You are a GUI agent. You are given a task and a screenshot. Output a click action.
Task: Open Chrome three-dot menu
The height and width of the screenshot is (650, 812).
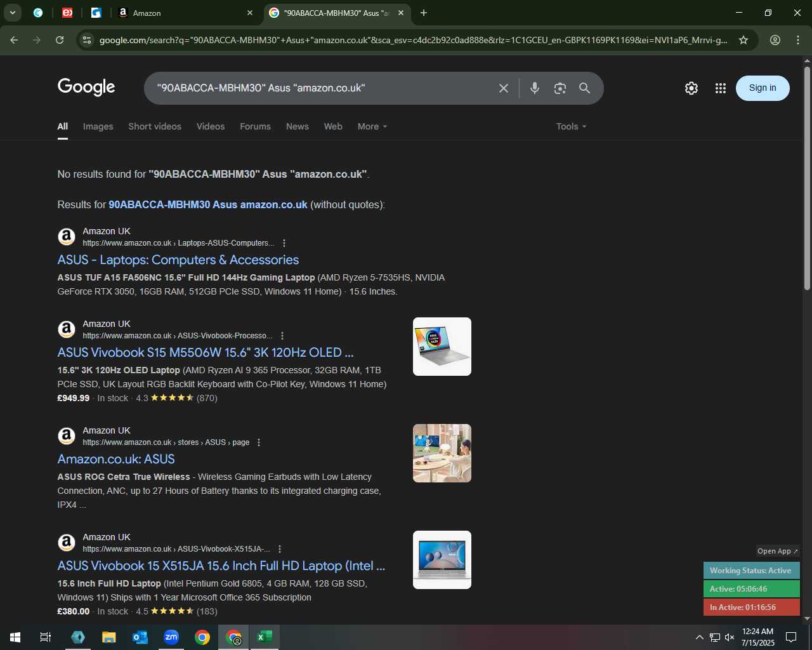(798, 40)
